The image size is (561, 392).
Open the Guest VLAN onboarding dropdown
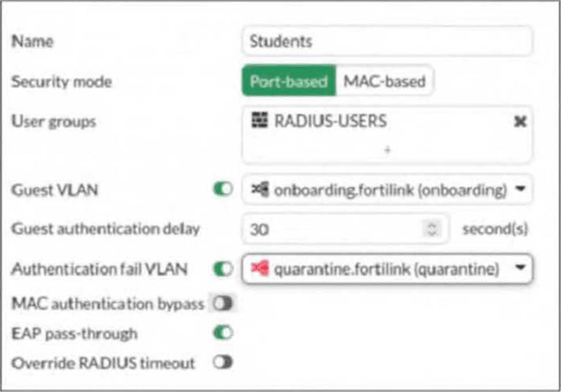coord(380,190)
